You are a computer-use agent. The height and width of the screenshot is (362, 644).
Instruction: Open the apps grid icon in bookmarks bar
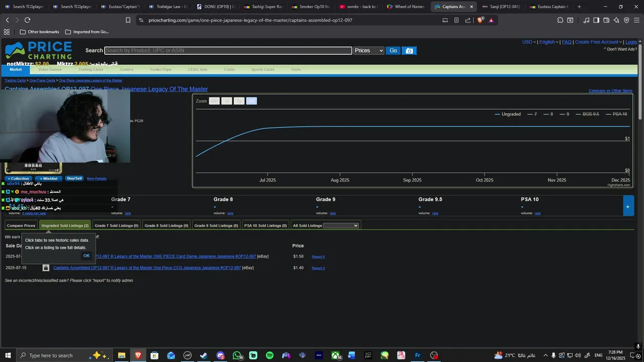7,32
